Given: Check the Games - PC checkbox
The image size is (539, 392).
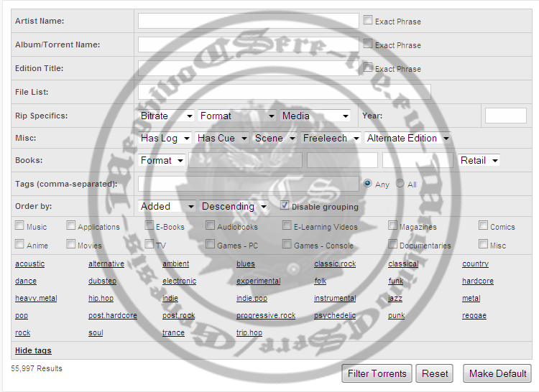Looking at the screenshot, I should tap(210, 243).
